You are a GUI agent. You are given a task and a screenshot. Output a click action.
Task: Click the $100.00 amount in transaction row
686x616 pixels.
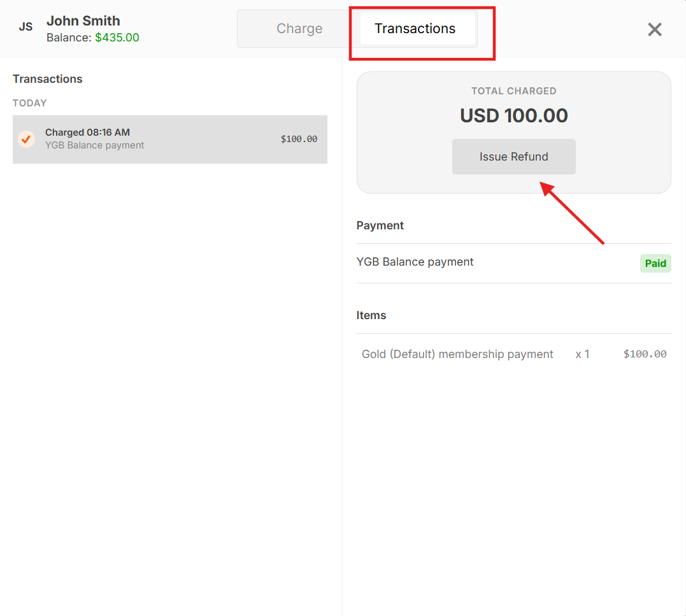[x=299, y=139]
